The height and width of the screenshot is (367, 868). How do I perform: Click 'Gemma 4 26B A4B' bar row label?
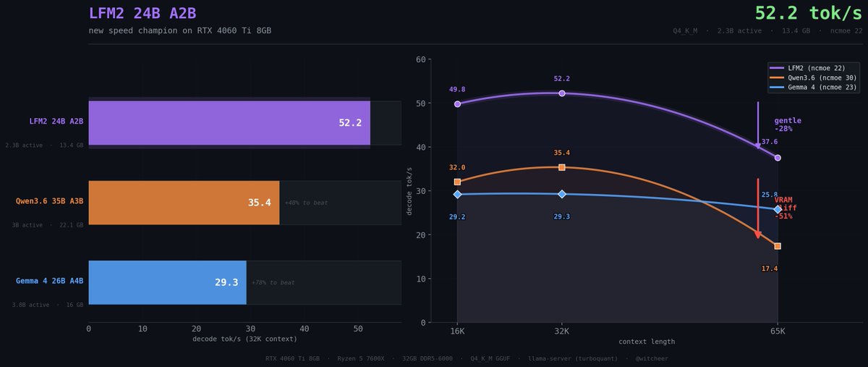coord(50,281)
